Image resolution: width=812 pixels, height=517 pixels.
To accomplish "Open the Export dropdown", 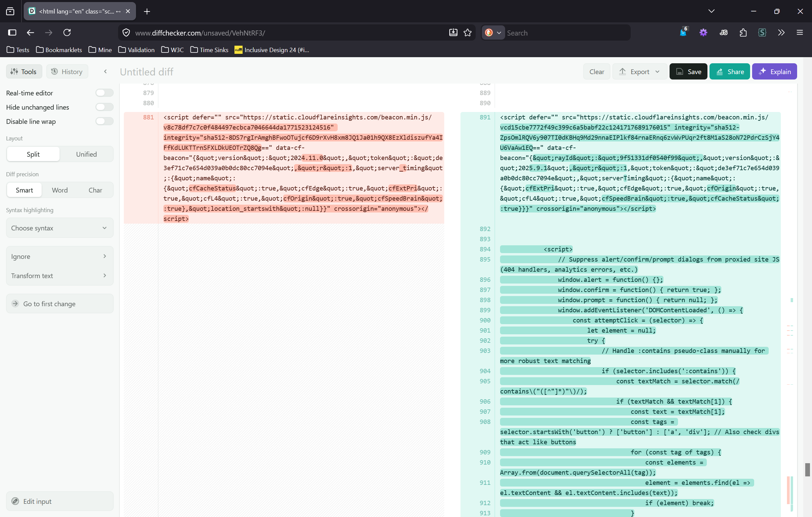I will tap(640, 71).
